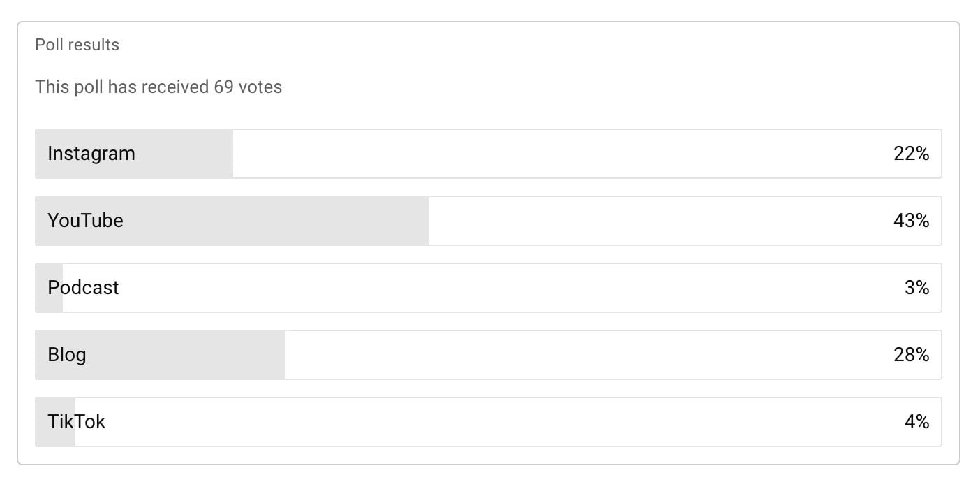Select the Podcast poll result row
The width and height of the screenshot is (980, 496).
489,288
